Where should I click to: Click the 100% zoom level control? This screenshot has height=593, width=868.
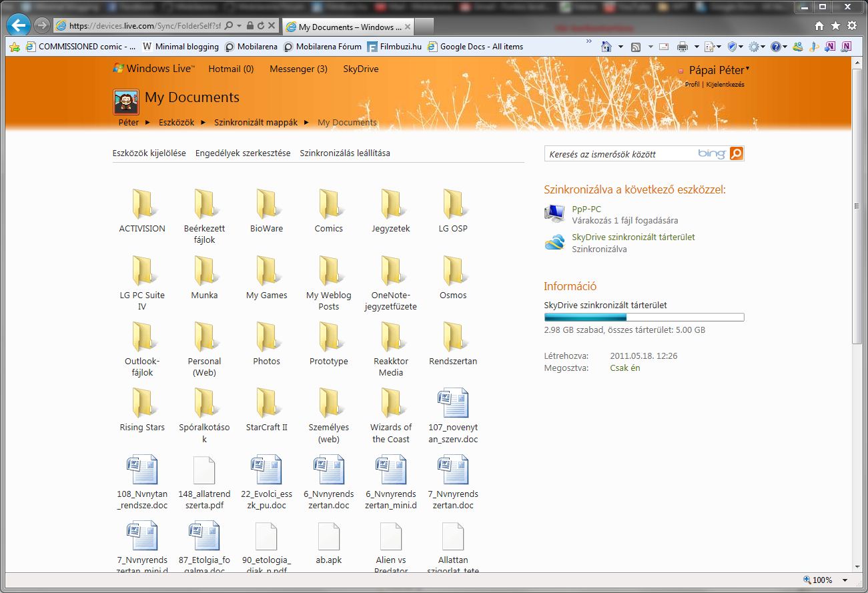coord(825,580)
